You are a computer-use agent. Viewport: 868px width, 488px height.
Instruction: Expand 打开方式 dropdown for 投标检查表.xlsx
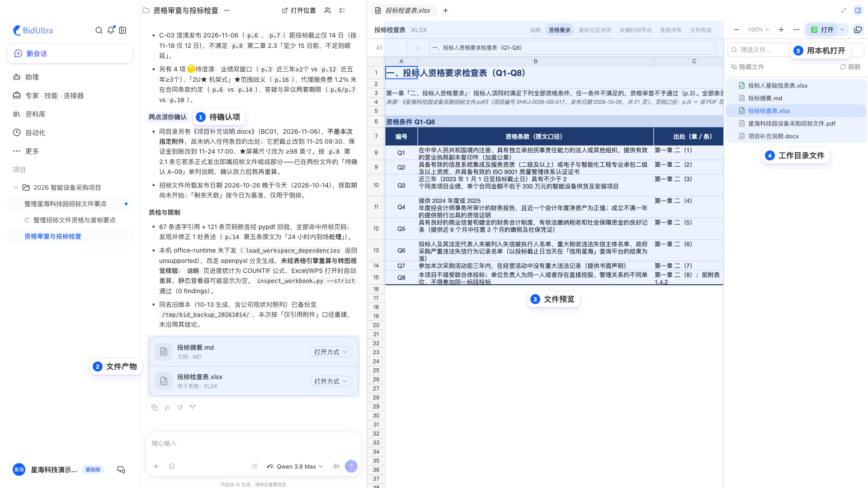(331, 381)
